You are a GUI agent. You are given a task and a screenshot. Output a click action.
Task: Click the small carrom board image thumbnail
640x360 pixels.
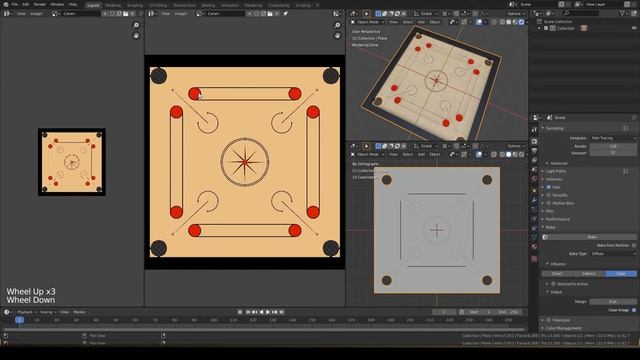pyautogui.click(x=72, y=162)
